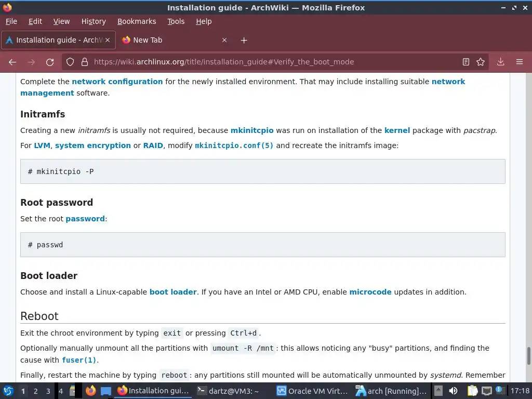Open the Firefox hamburger menu

point(520,62)
